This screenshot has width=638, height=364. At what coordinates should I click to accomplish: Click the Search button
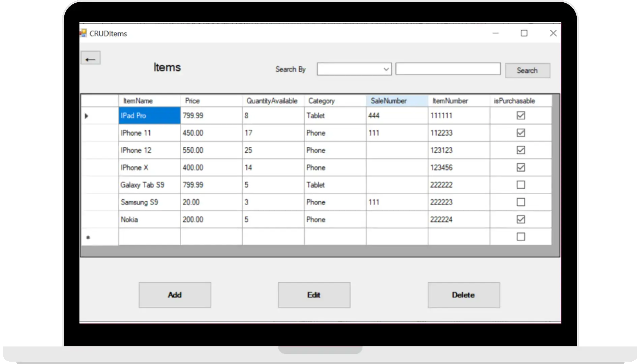527,70
